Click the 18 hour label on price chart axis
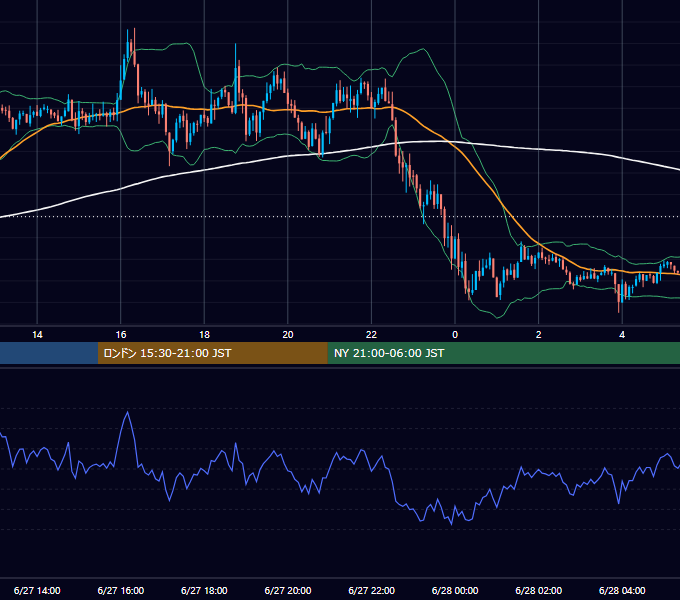Viewport: 680px width, 600px height. tap(204, 335)
